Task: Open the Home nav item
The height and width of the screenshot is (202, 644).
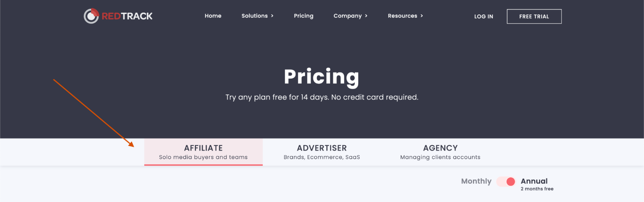Action: [x=213, y=16]
